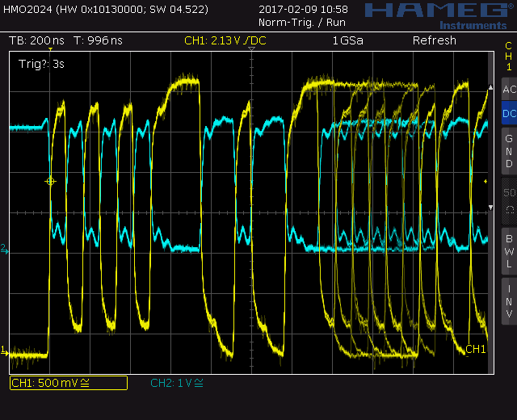This screenshot has height=420, width=517.
Task: Click upper arrow marker at right grid edge
Action: click(490, 87)
